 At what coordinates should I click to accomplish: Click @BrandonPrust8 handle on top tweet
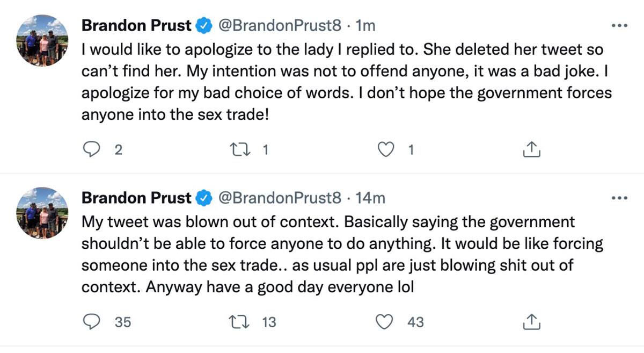click(279, 25)
